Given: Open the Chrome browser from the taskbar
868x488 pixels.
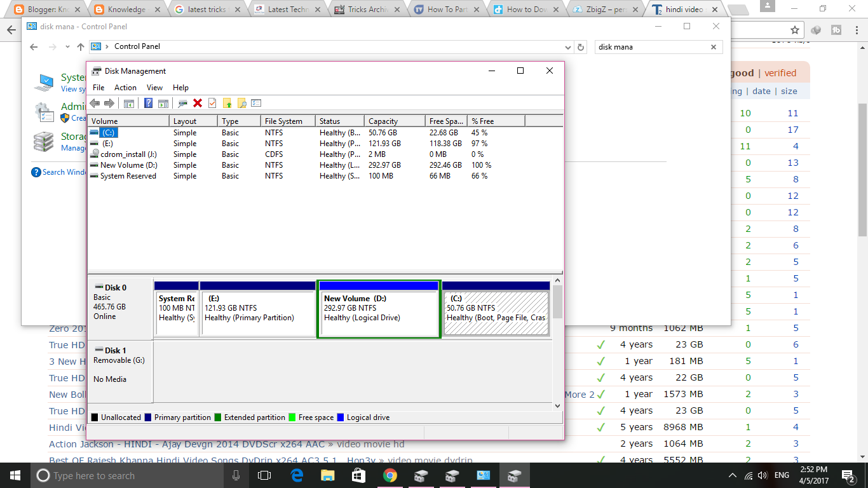Looking at the screenshot, I should click(x=390, y=475).
